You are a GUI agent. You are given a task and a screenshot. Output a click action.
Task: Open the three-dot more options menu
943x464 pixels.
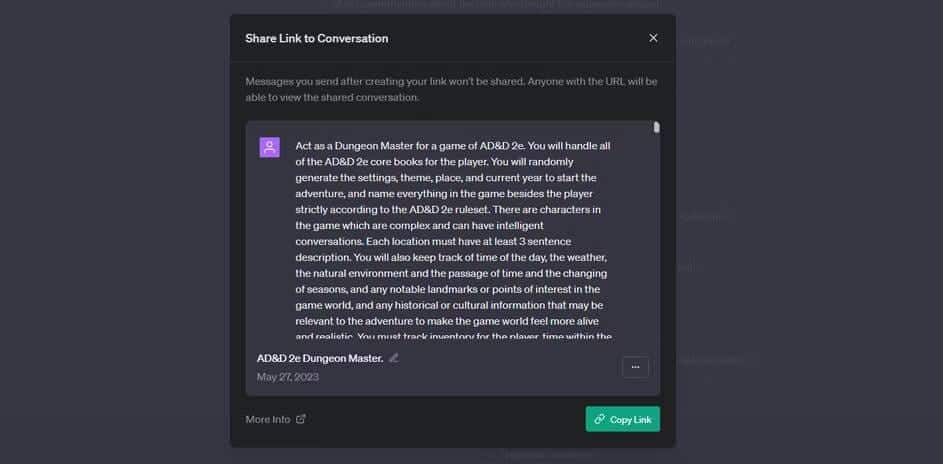(x=635, y=367)
